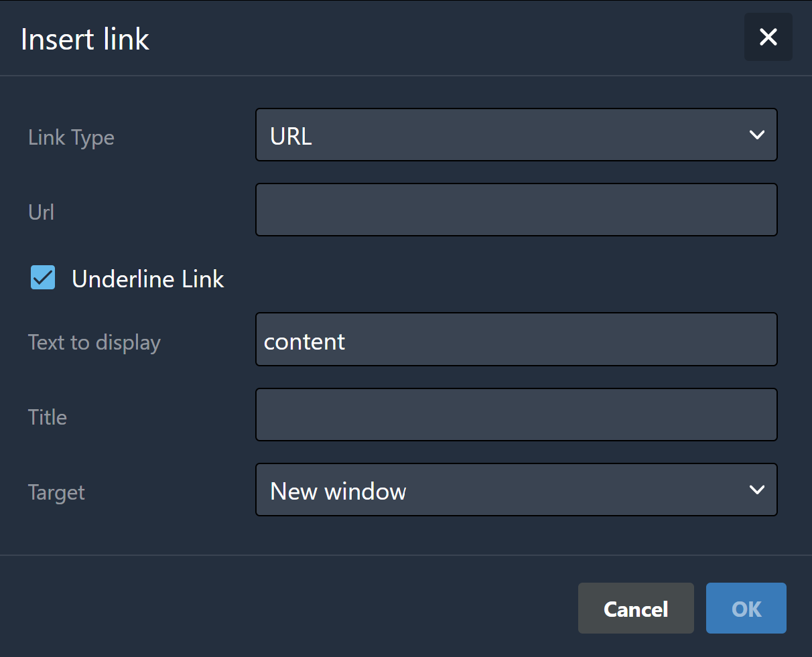Viewport: 812px width, 657px height.
Task: Focus the empty Url input field
Action: coord(516,210)
